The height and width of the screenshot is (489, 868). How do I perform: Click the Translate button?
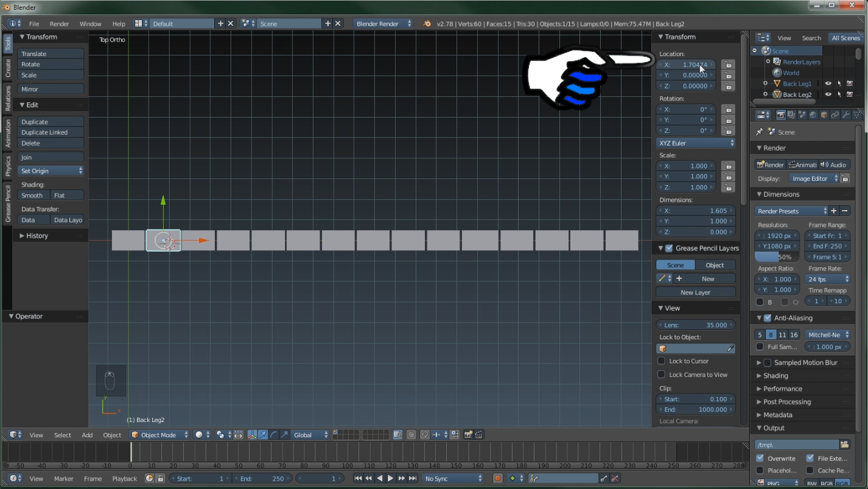(51, 54)
